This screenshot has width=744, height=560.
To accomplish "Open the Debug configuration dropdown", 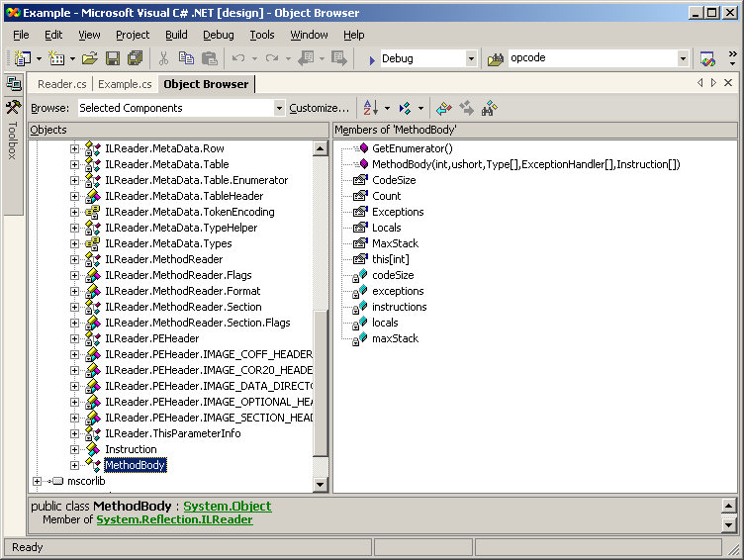I will click(471, 58).
